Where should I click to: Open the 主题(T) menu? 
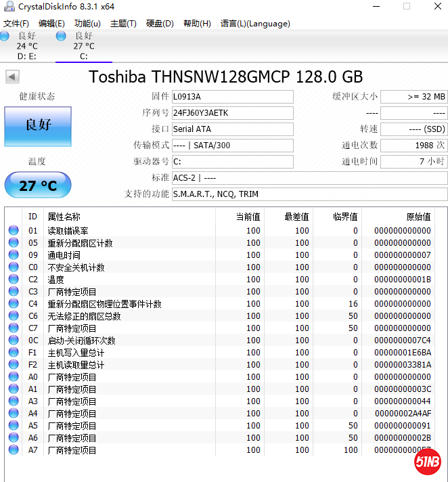122,24
